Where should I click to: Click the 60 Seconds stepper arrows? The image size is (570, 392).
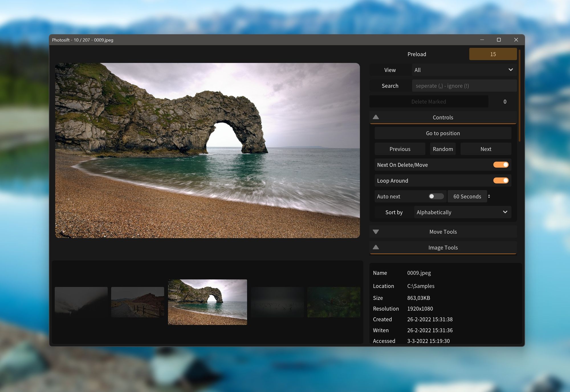[489, 196]
